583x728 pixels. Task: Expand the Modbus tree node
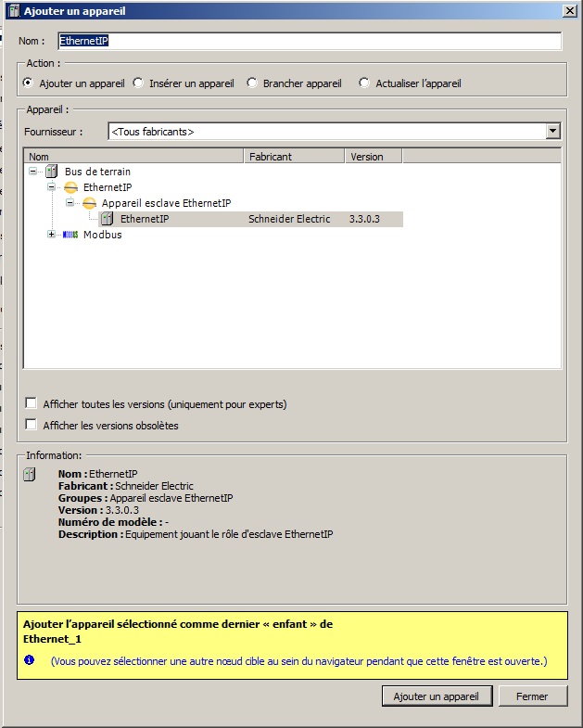52,236
